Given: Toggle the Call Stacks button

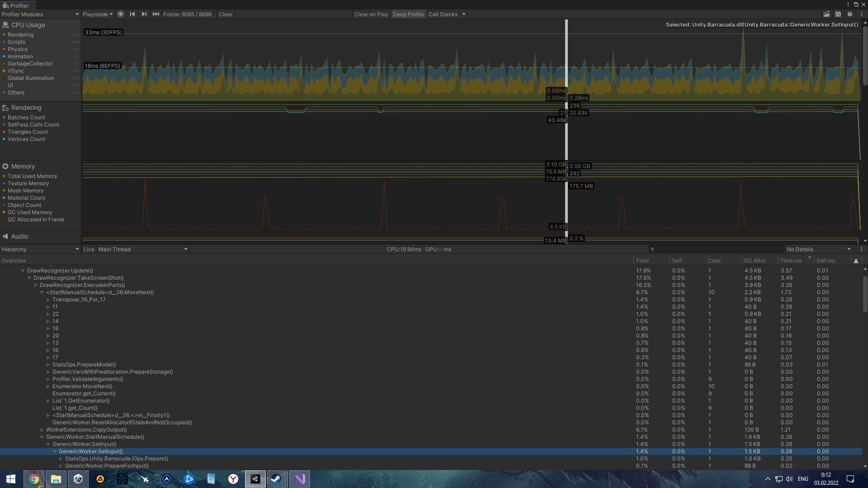Looking at the screenshot, I should (x=443, y=14).
